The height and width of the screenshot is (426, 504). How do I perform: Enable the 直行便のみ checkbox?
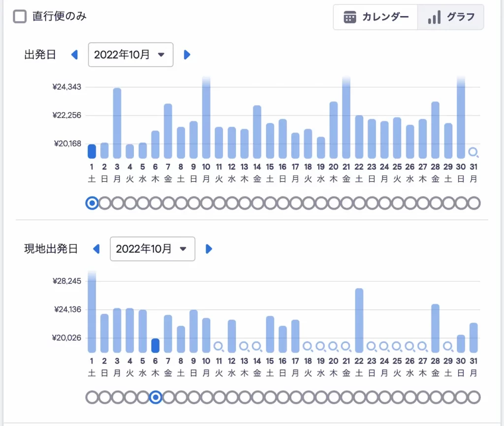20,16
